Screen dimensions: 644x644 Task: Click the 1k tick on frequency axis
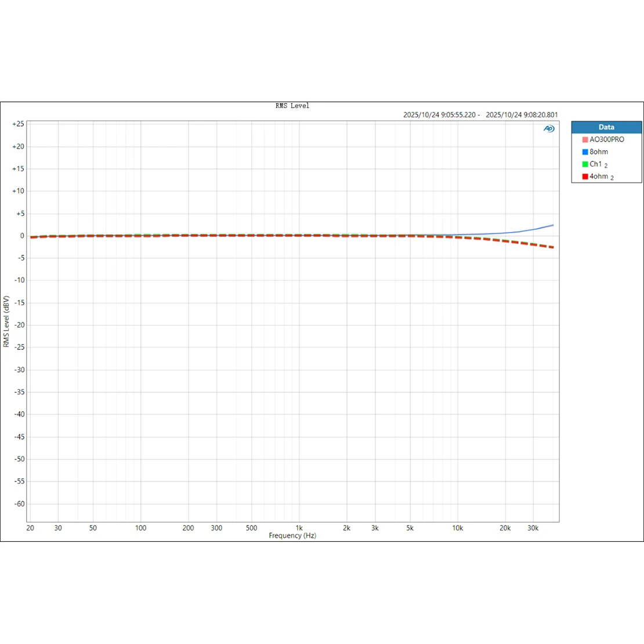point(299,528)
